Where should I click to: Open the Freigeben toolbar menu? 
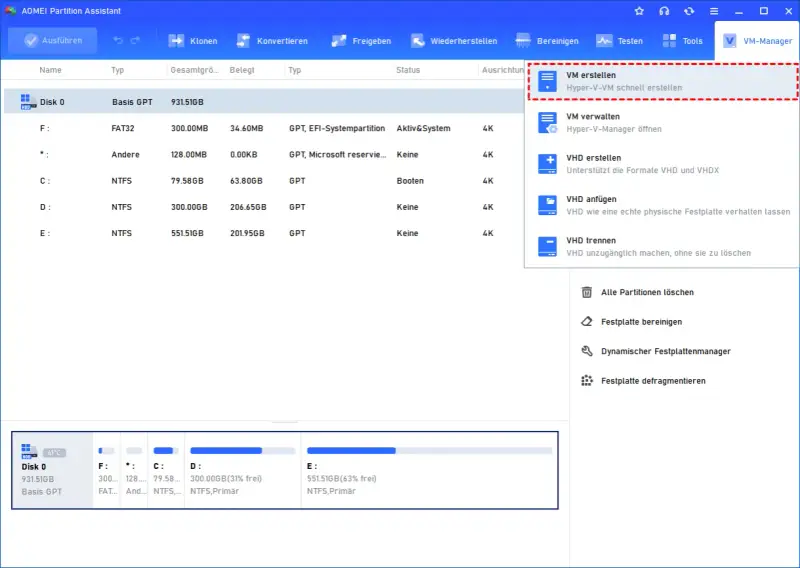pyautogui.click(x=361, y=41)
